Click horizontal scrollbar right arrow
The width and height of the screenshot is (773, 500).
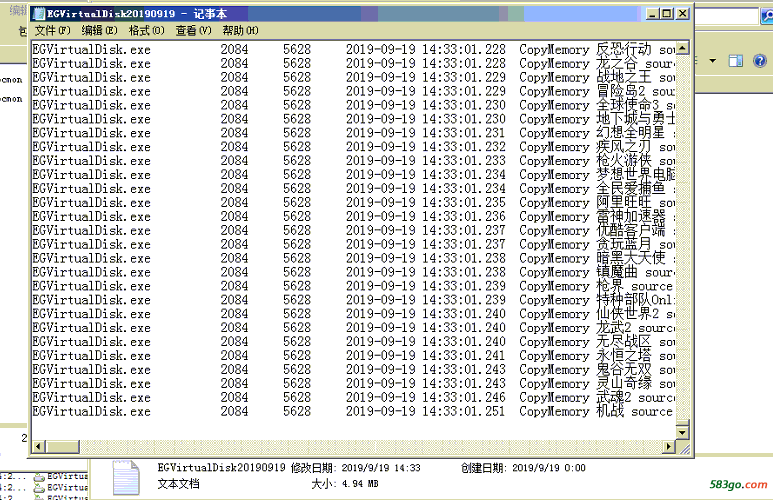tap(668, 447)
